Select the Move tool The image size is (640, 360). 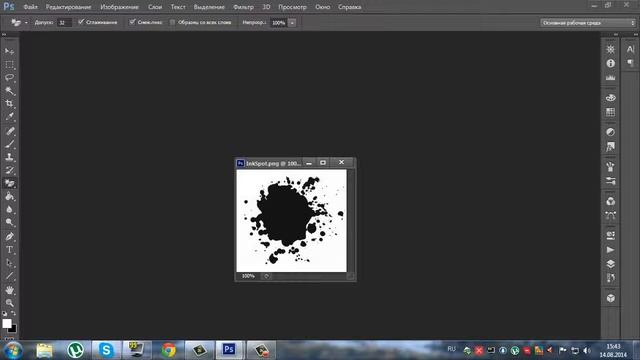click(x=9, y=51)
